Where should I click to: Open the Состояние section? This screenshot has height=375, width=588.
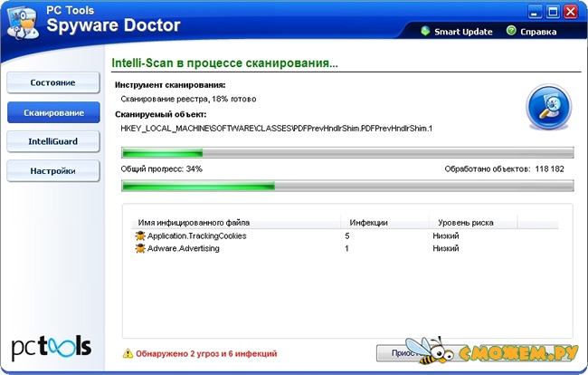(x=53, y=82)
